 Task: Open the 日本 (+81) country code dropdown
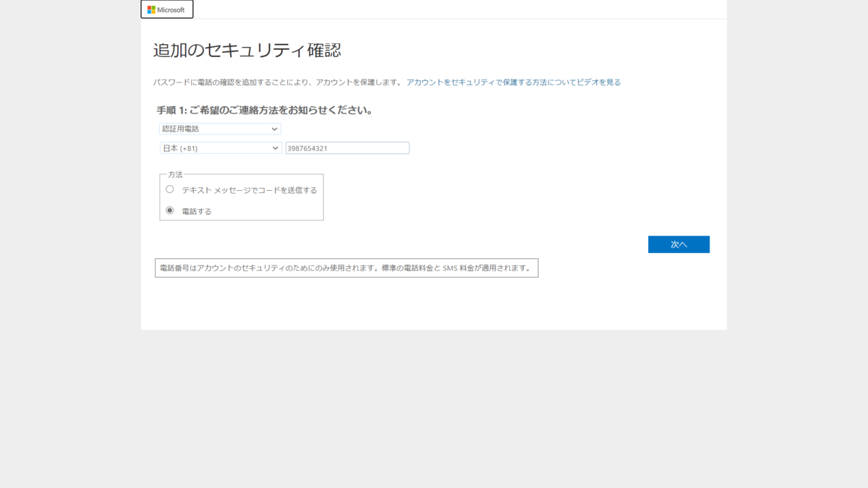coord(221,147)
